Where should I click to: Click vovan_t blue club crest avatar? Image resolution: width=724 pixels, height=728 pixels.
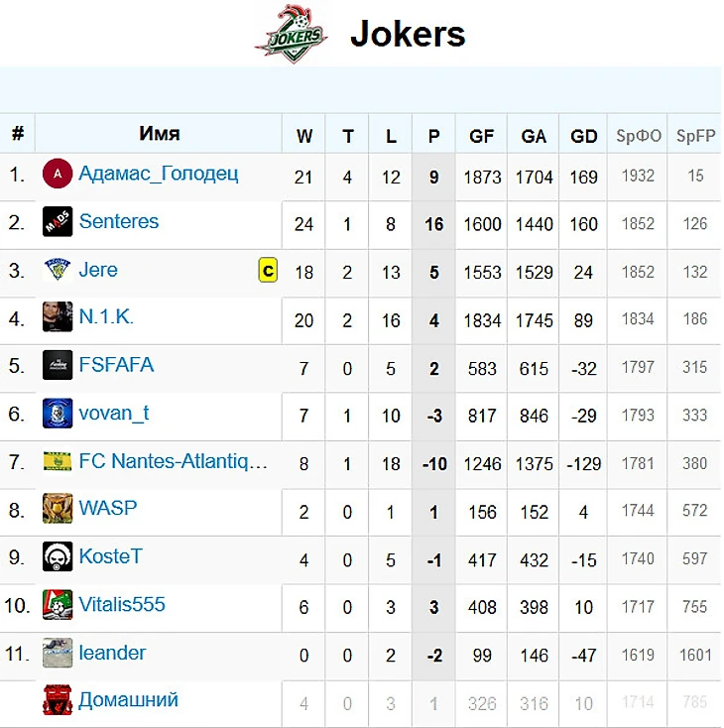[x=58, y=414]
